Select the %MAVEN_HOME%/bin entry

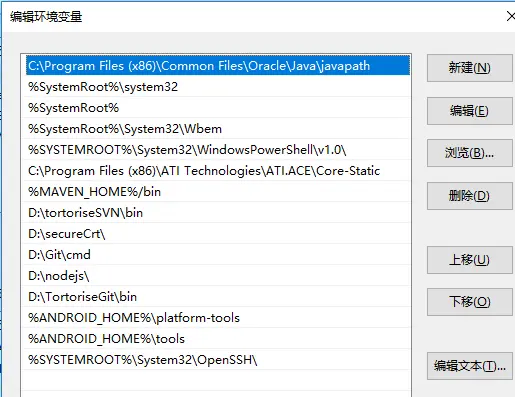218,192
